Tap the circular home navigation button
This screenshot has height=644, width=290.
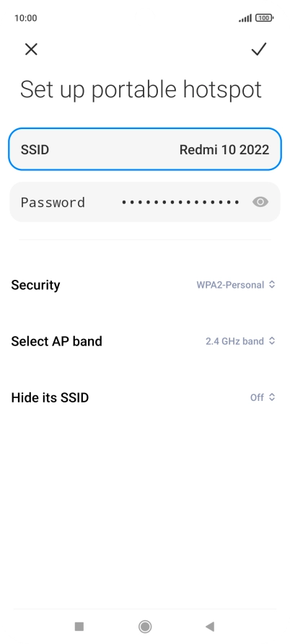(145, 627)
